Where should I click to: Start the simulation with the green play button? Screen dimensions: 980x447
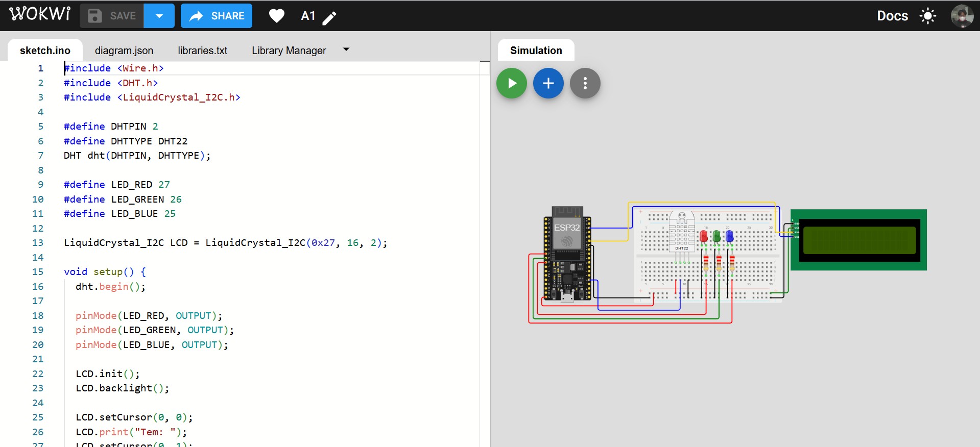click(512, 83)
